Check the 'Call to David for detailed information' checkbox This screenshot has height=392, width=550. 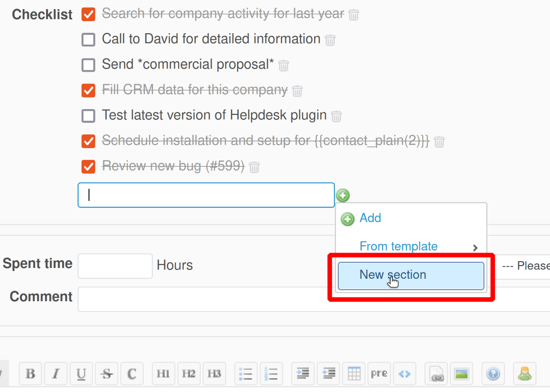(88, 39)
